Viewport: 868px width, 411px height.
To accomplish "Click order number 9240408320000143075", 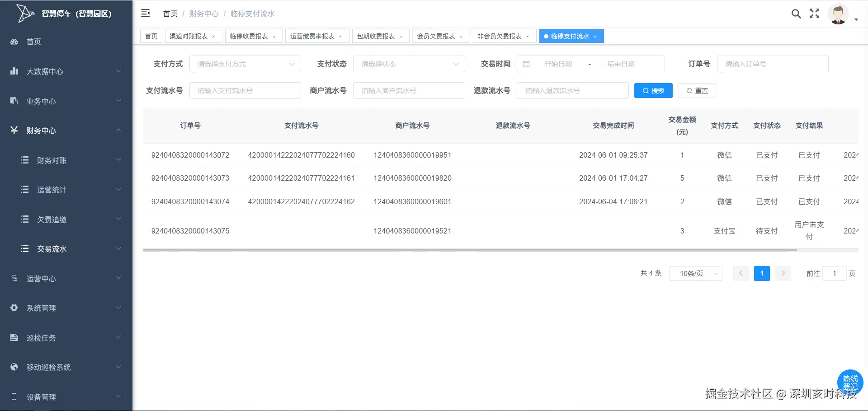I will click(190, 231).
